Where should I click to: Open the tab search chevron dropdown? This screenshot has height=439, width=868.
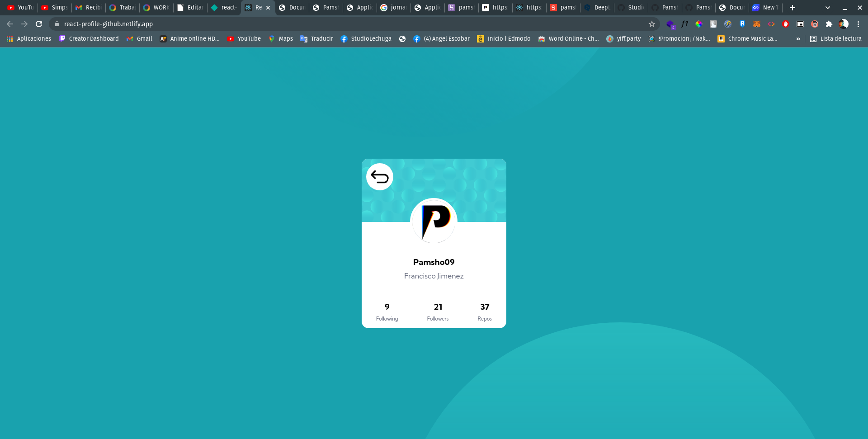tap(828, 8)
